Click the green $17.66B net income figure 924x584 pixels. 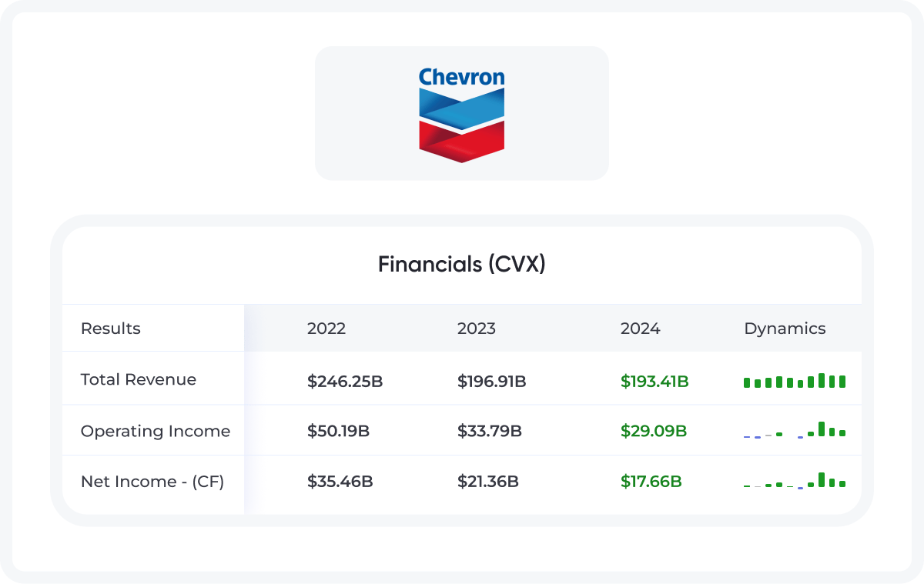click(x=651, y=482)
